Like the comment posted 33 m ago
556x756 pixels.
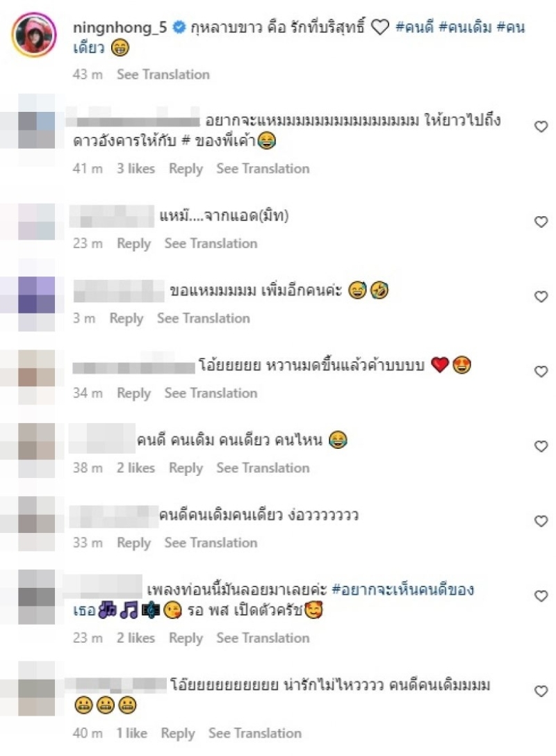point(541,520)
